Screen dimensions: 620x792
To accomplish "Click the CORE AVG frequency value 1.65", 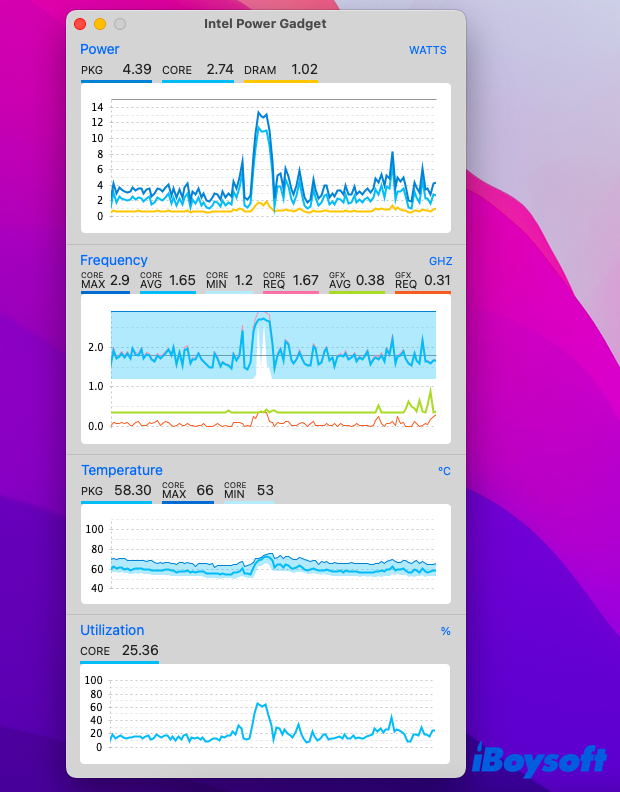I will tap(182, 280).
